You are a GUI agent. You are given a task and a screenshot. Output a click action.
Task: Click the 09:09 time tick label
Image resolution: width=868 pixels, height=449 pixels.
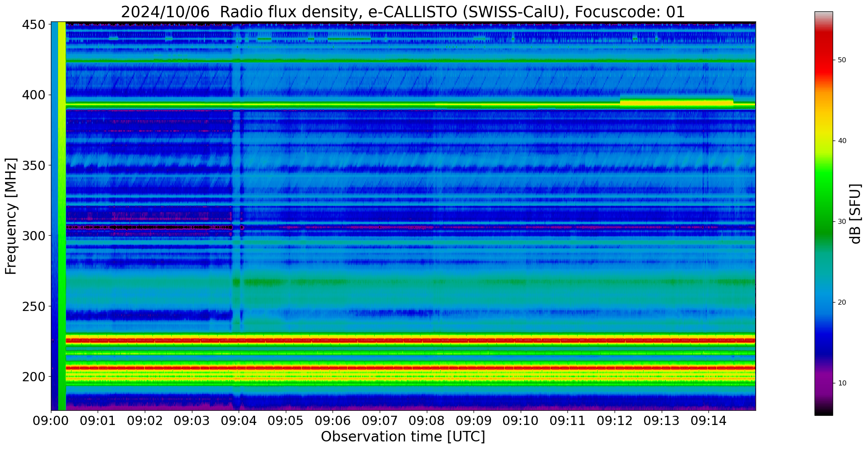tap(474, 421)
